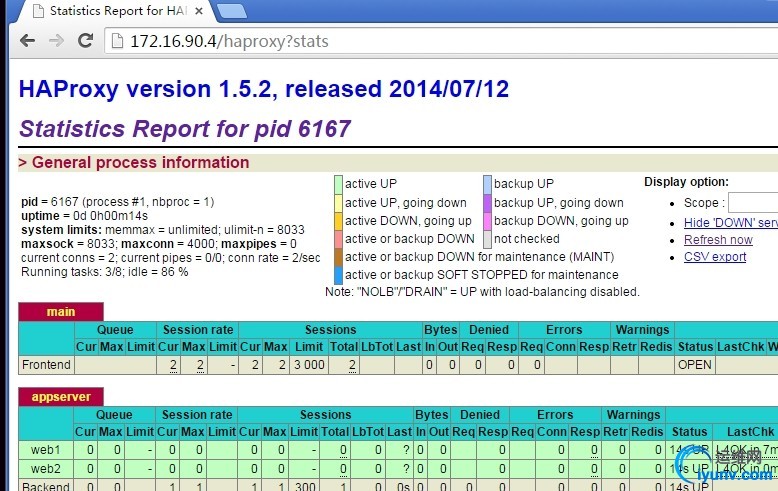Click the NOLB/DRAIN note text
The image size is (778, 491).
482,292
